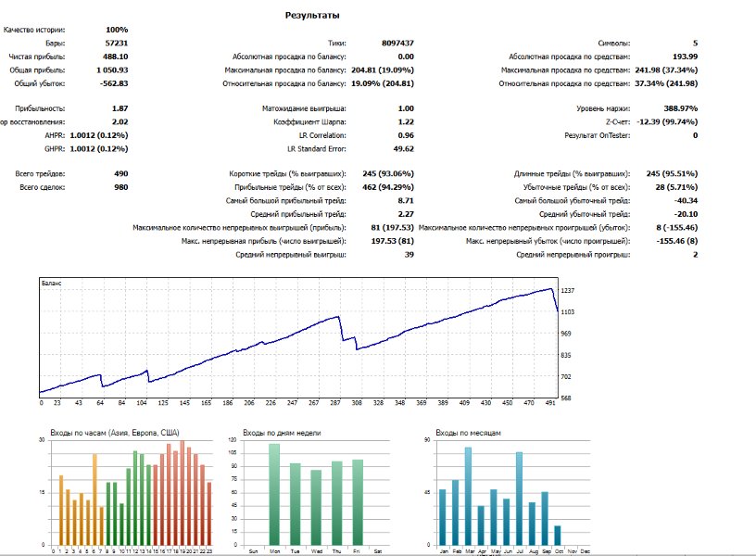Click LR Standard Error value 49.62
This screenshot has width=756, height=556.
[404, 149]
